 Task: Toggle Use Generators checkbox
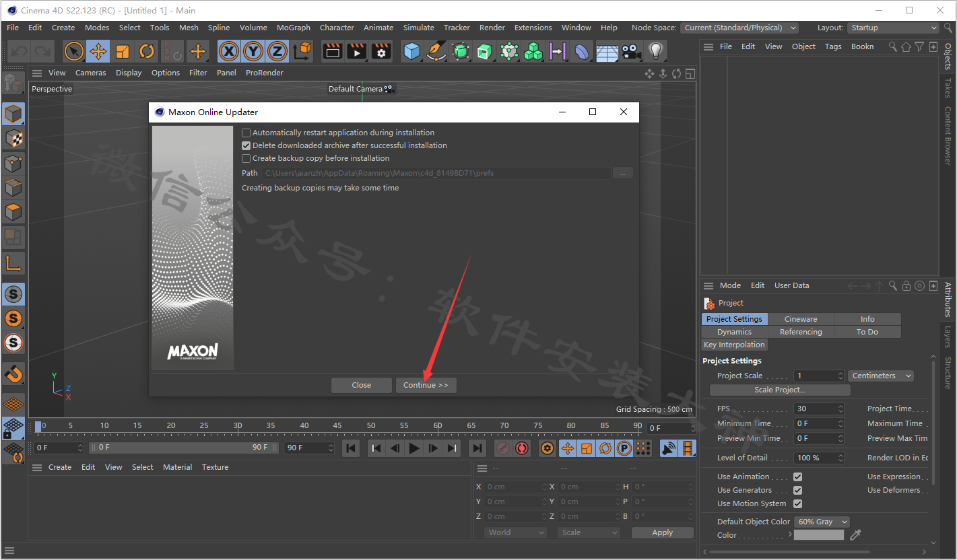[x=797, y=490]
